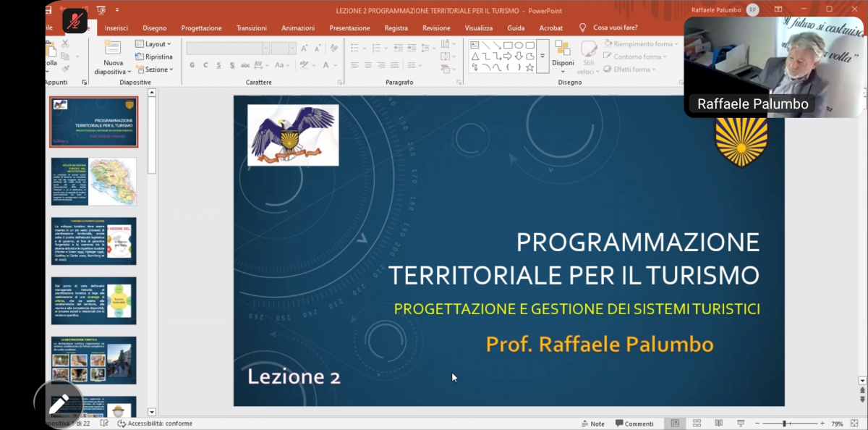
Task: Start slideshow from status bar icon
Action: point(741,423)
